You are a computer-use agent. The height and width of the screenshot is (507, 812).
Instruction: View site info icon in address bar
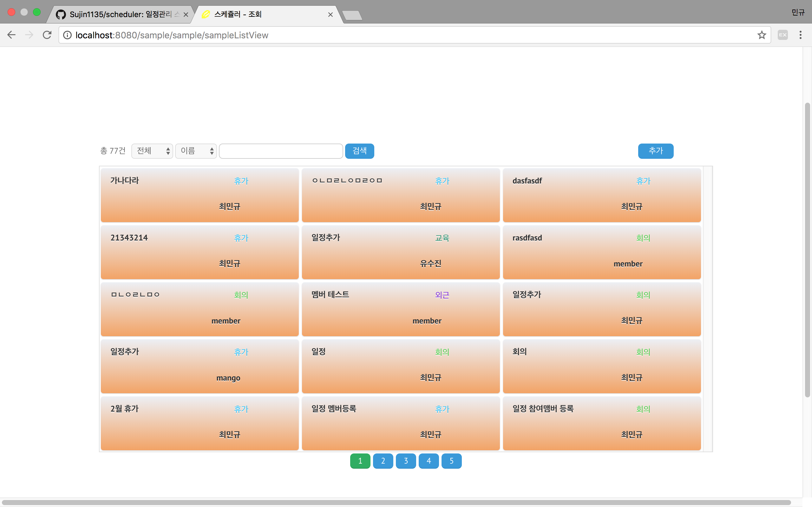pos(68,35)
